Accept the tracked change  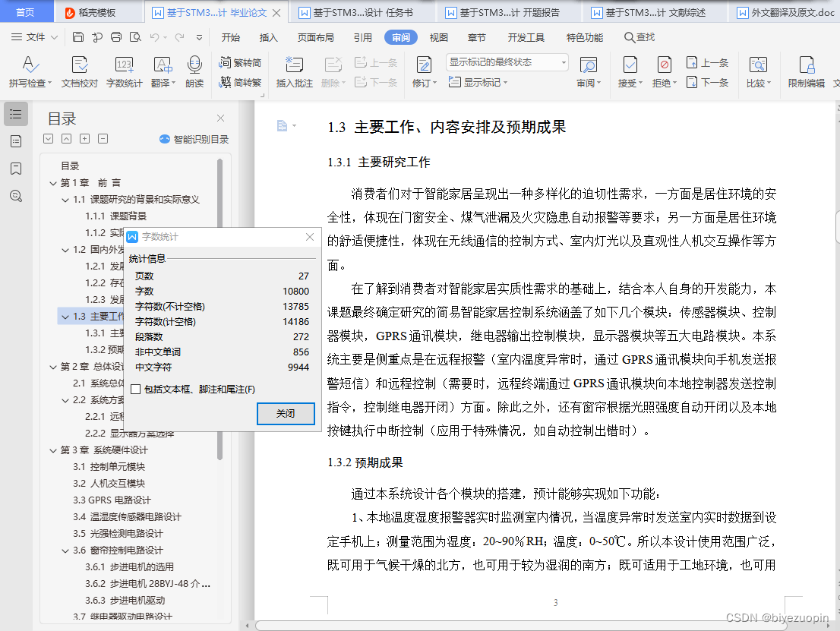coord(630,71)
